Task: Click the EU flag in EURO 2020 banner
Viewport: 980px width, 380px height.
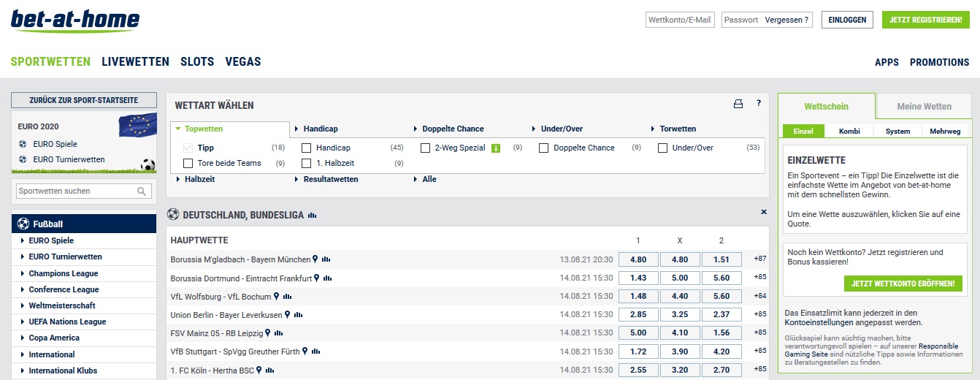Action: tap(138, 126)
